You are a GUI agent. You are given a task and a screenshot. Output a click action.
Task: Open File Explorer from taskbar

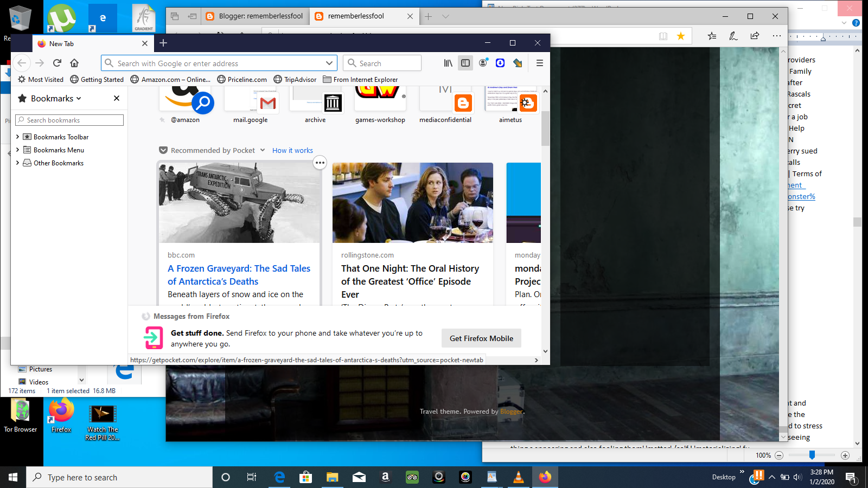(332, 477)
